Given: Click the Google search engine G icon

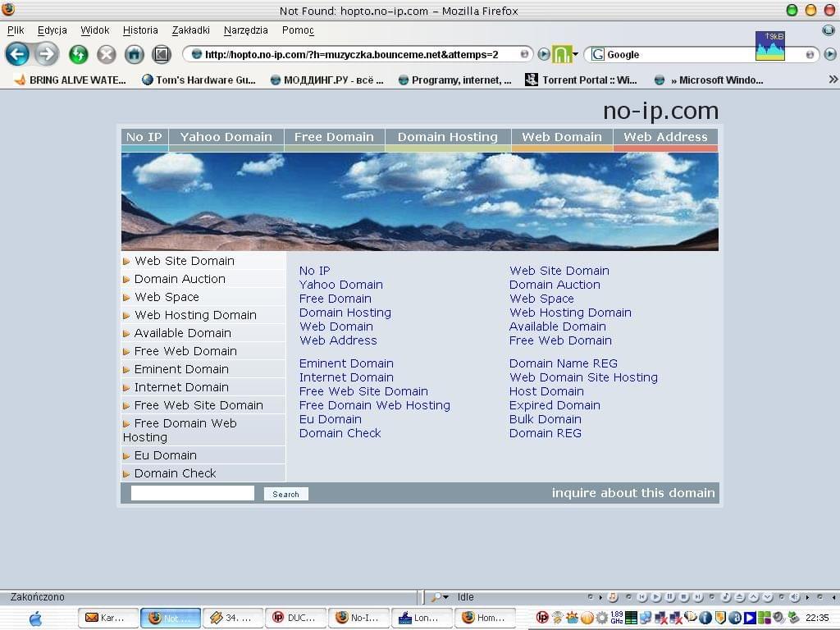Looking at the screenshot, I should [598, 54].
